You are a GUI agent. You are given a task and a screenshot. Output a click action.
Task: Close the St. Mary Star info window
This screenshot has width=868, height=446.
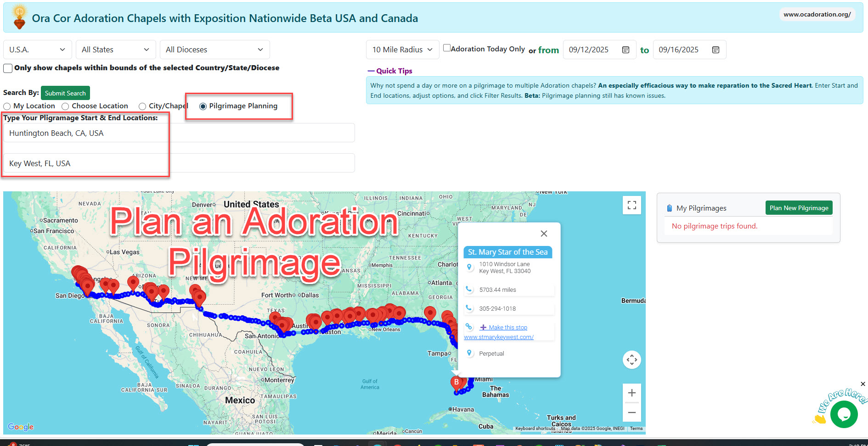point(544,234)
